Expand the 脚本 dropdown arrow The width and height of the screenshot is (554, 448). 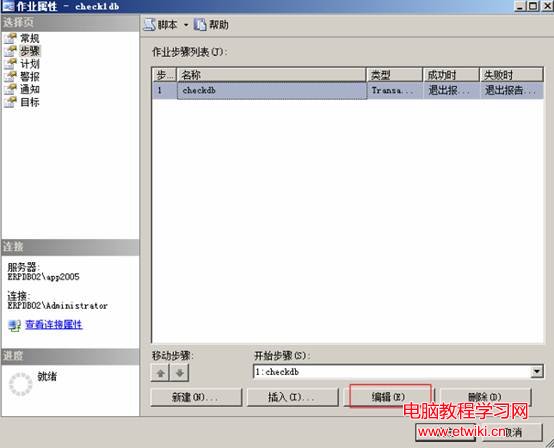coord(186,25)
